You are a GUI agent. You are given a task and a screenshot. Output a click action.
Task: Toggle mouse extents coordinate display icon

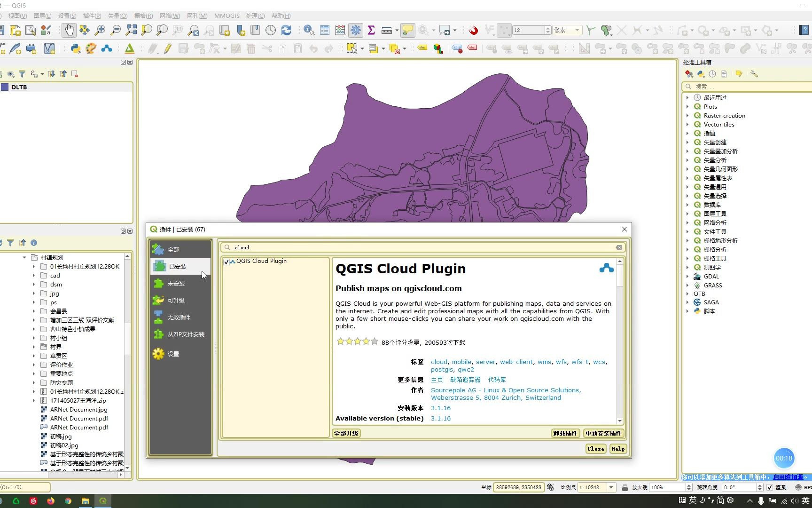(x=551, y=487)
